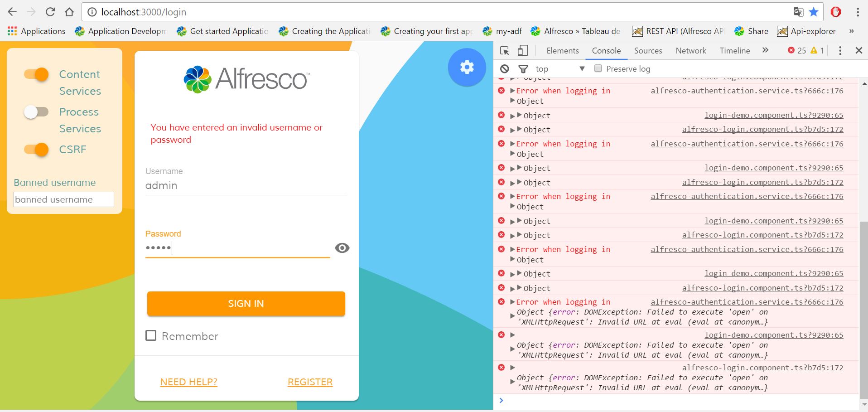Click the browser forward arrow
The width and height of the screenshot is (868, 412).
31,12
